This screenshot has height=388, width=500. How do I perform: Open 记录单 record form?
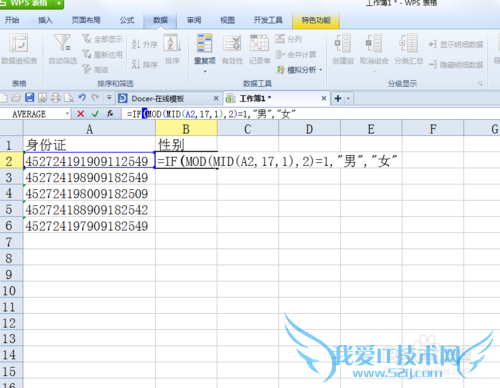[x=259, y=49]
